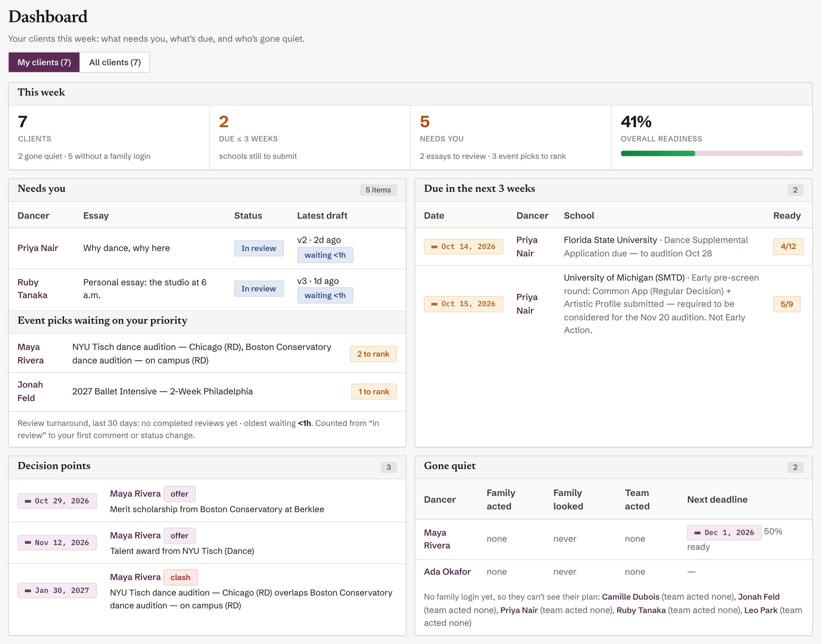Screen dimensions: 821x644
Task: Click offer tag on Merit scholarship row
Action: (179, 494)
